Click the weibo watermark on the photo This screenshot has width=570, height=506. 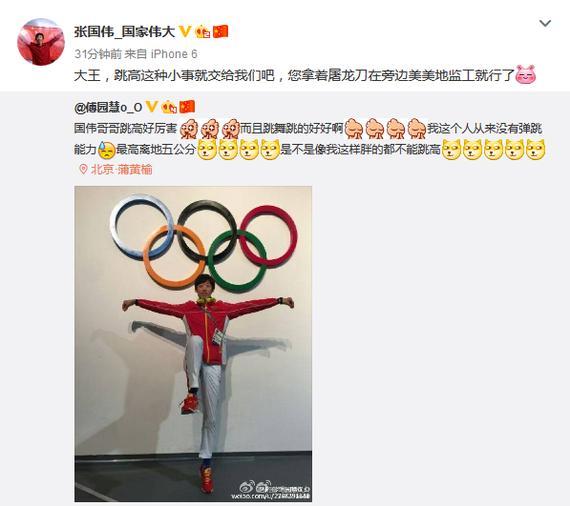(271, 490)
